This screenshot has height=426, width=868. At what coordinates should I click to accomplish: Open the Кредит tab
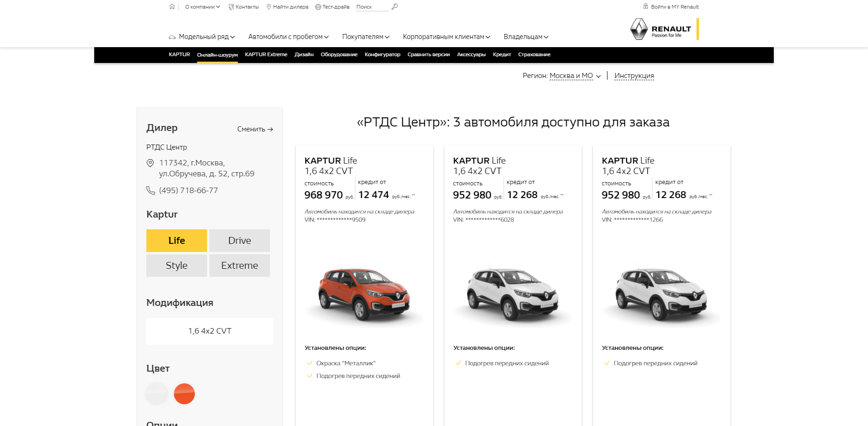pos(502,54)
